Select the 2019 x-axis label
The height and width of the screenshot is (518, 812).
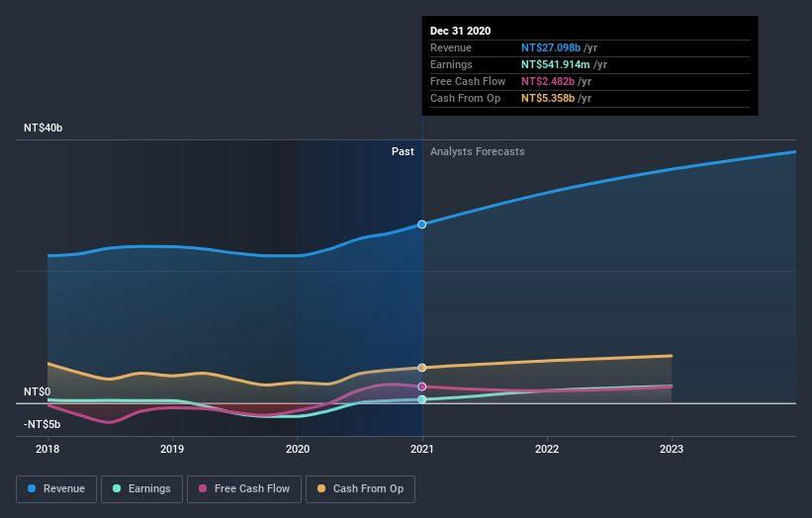coord(172,449)
